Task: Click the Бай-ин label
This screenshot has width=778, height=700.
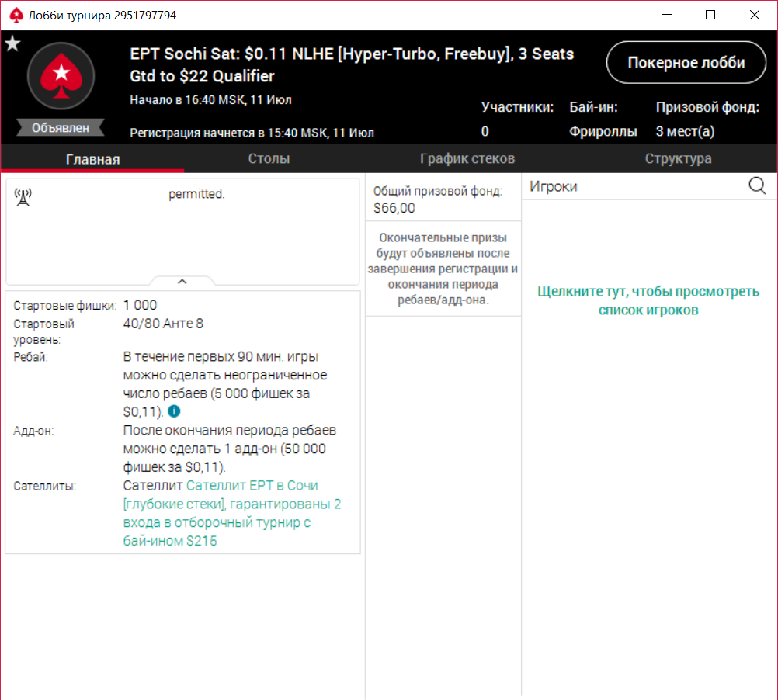Action: click(593, 107)
